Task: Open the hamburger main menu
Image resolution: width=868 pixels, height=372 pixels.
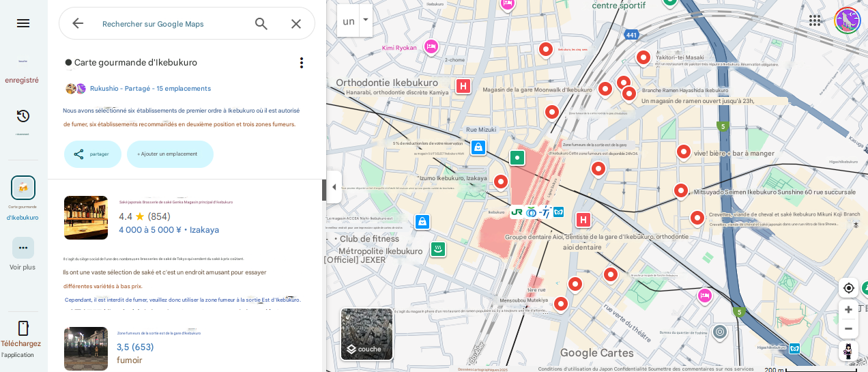Action: point(23,23)
